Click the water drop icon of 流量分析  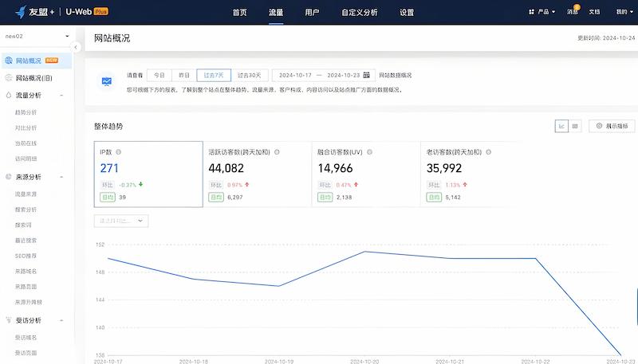coord(9,95)
